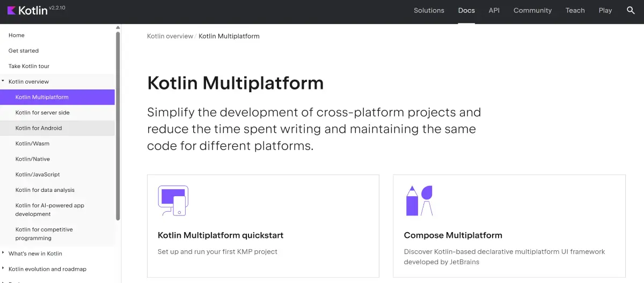Click the Compose Multiplatform pencil icon
The width and height of the screenshot is (644, 283).
pos(419,200)
